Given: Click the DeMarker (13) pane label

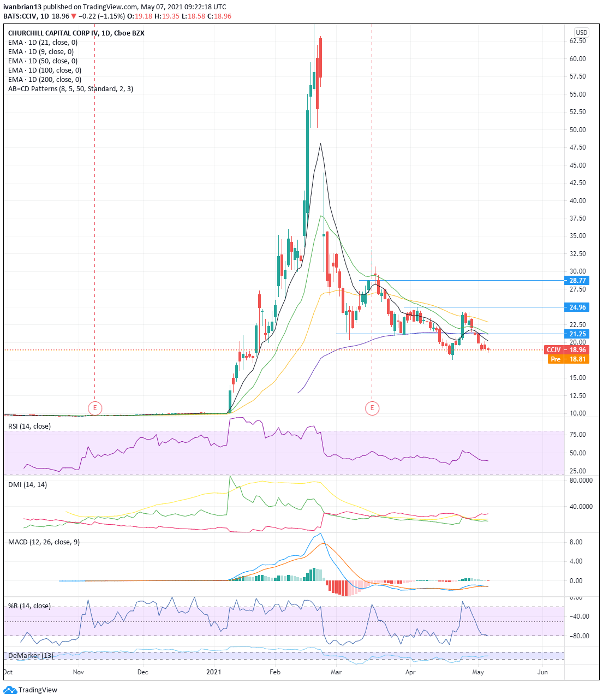Looking at the screenshot, I should 31,655.
